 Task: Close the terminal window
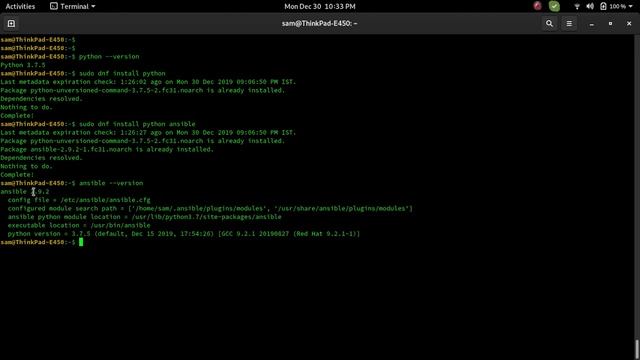(x=629, y=24)
